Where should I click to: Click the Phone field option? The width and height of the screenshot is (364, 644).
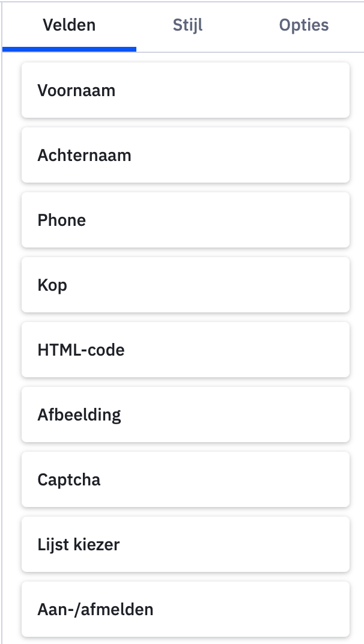point(185,220)
